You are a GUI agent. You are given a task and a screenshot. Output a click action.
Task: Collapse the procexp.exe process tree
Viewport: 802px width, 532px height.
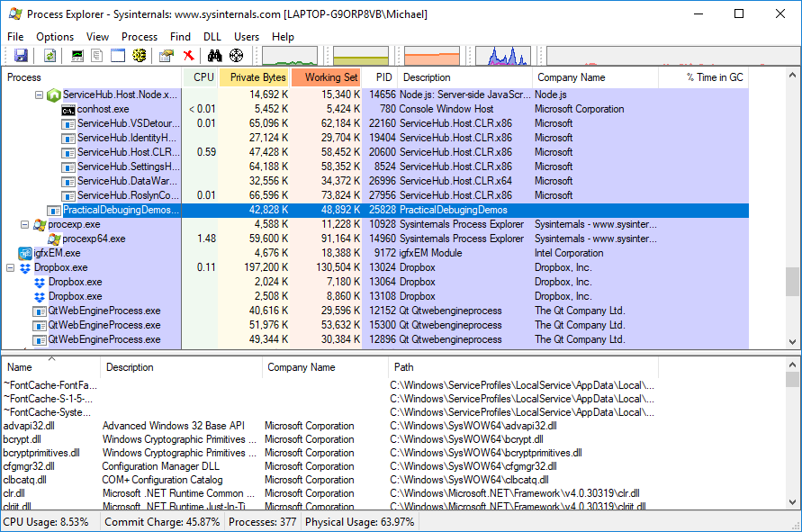pos(24,224)
